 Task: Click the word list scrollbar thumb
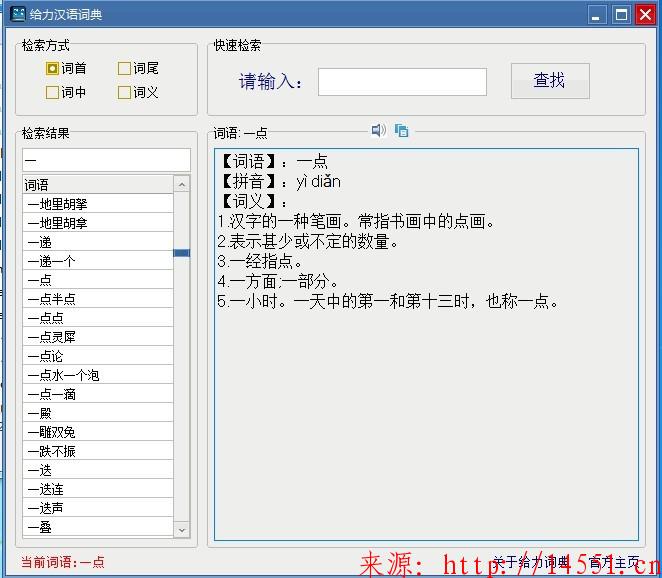(x=181, y=253)
